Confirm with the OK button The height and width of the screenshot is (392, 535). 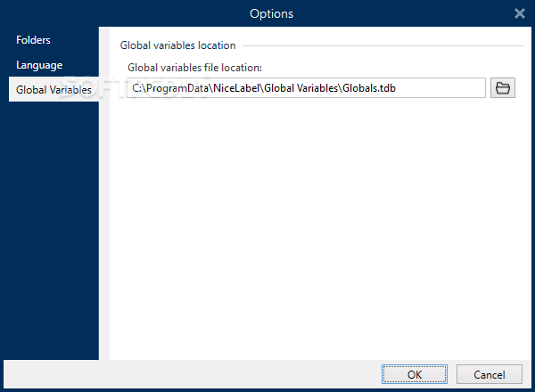click(x=415, y=374)
